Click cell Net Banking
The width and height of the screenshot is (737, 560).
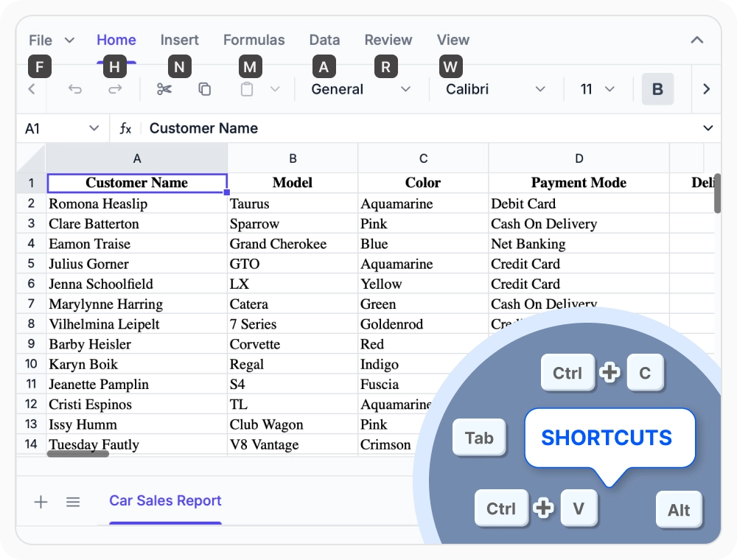(579, 244)
